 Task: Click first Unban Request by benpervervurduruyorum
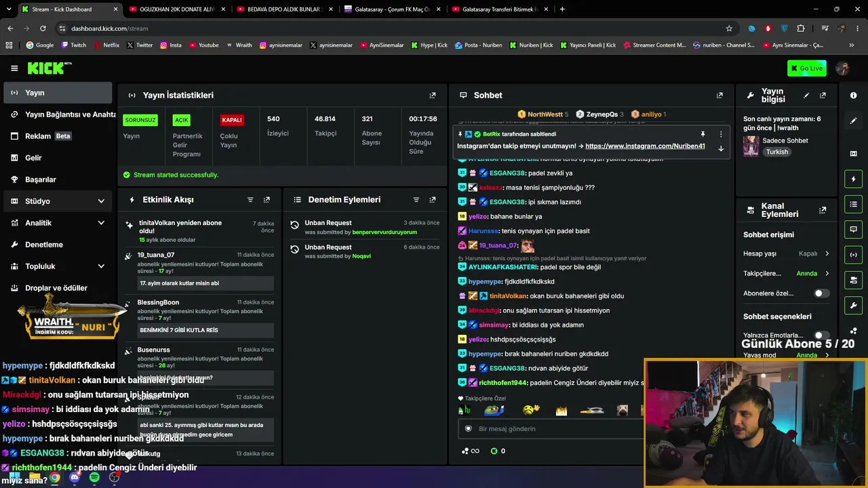pos(365,227)
